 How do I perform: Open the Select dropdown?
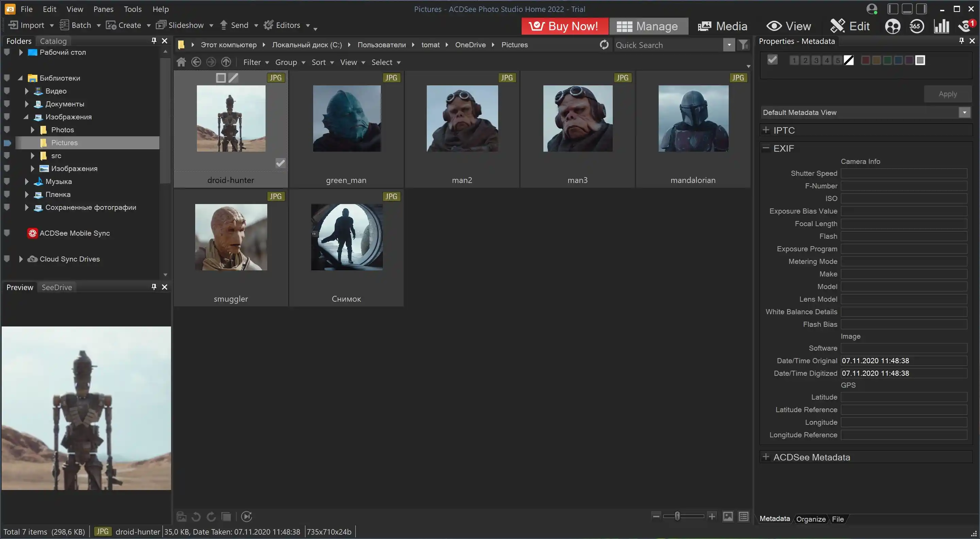pos(386,62)
